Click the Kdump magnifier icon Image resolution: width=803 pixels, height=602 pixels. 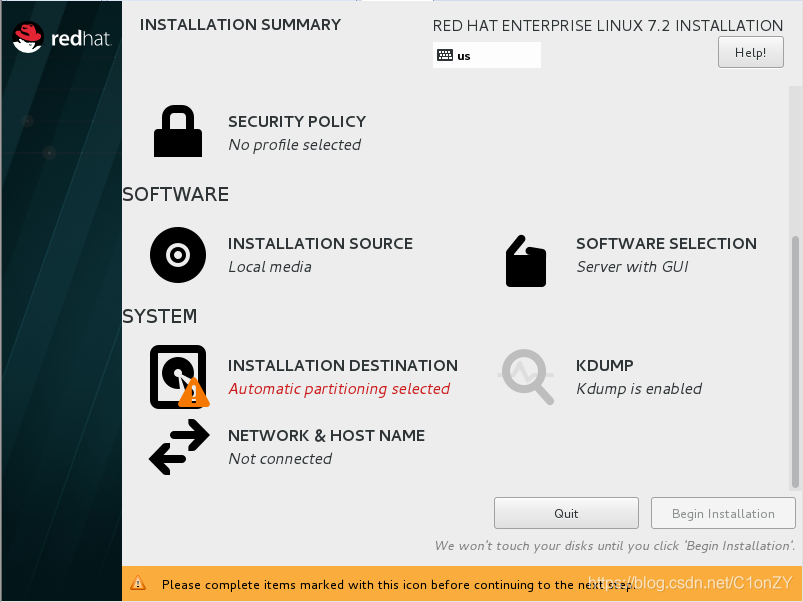(526, 377)
